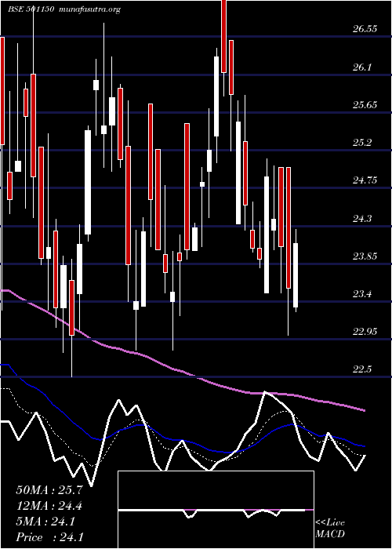The width and height of the screenshot is (392, 549).
Task: Click the Price : 24.1 readout
Action: pyautogui.click(x=49, y=537)
